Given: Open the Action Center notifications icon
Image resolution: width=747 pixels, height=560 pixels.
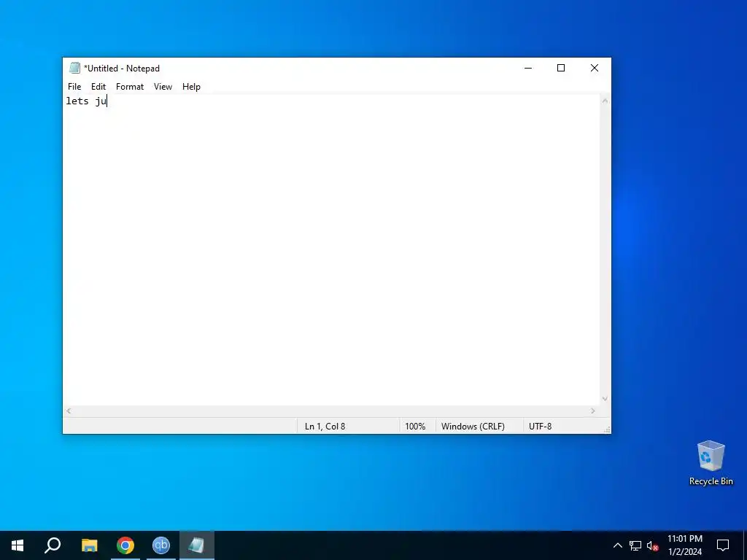Looking at the screenshot, I should coord(723,545).
